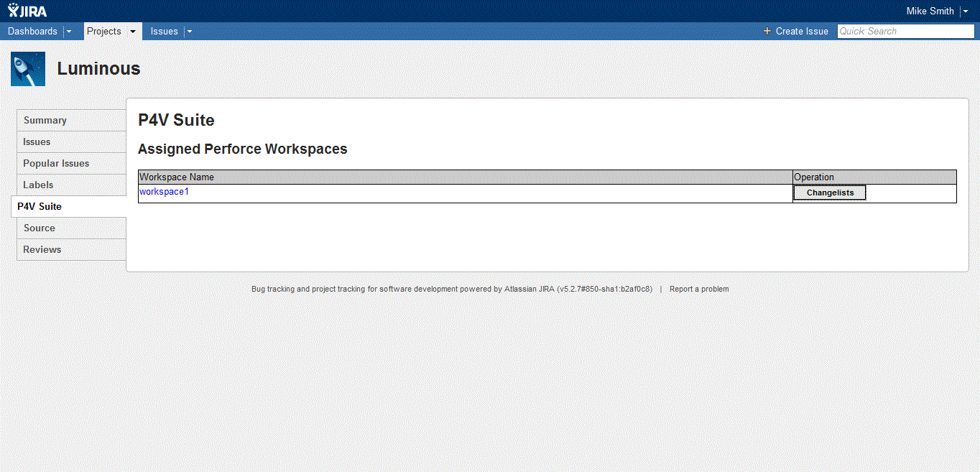Viewport: 980px width, 472px height.
Task: Open the Projects menu
Action: pyautogui.click(x=104, y=31)
